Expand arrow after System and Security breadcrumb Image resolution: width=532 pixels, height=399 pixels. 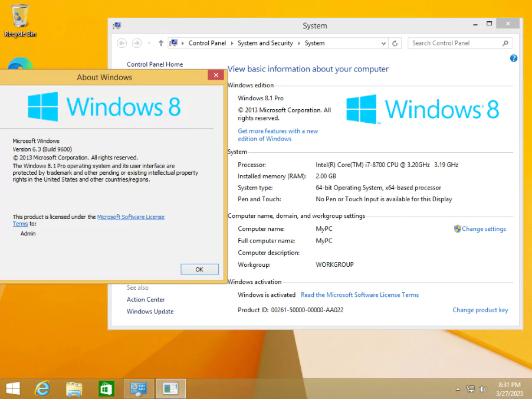pyautogui.click(x=299, y=43)
